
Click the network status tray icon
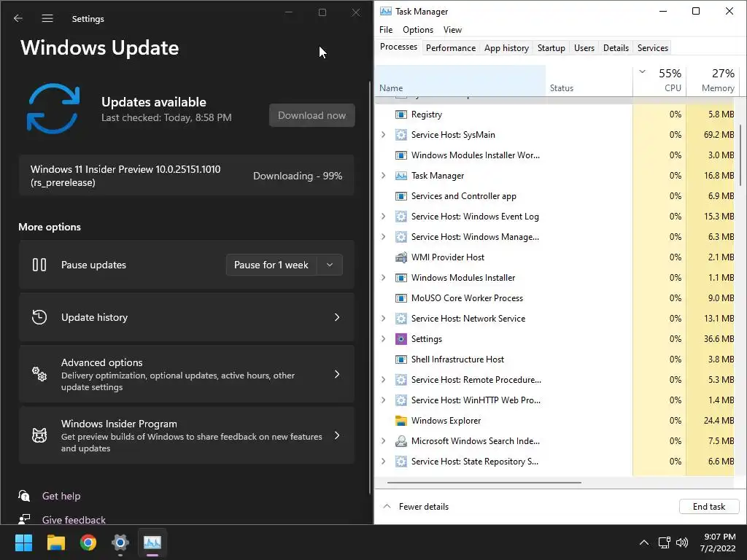point(664,542)
